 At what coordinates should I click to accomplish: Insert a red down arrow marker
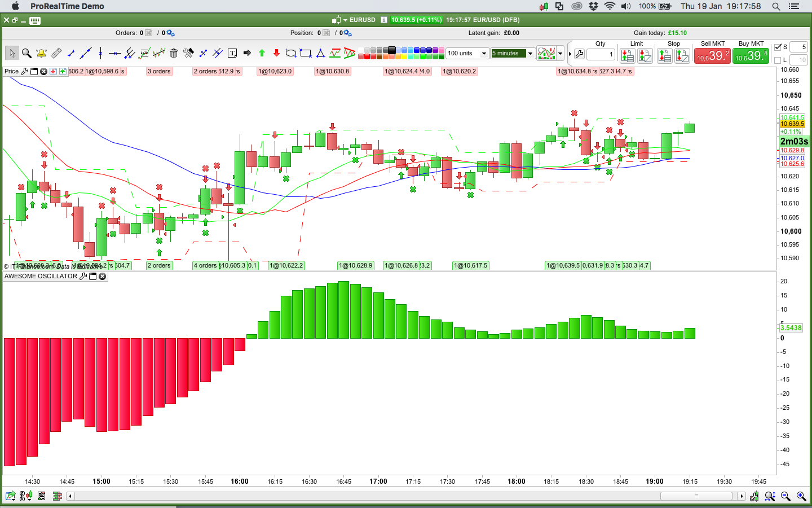click(276, 53)
